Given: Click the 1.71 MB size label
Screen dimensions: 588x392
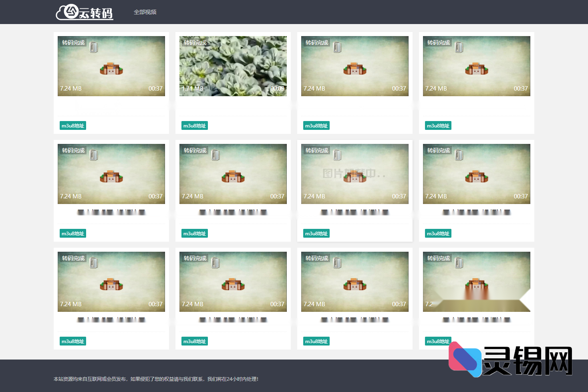Looking at the screenshot, I should click(x=193, y=89).
